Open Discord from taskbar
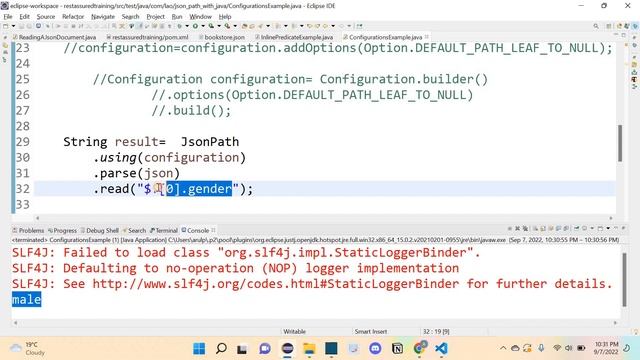The width and height of the screenshot is (640, 360). 376,349
